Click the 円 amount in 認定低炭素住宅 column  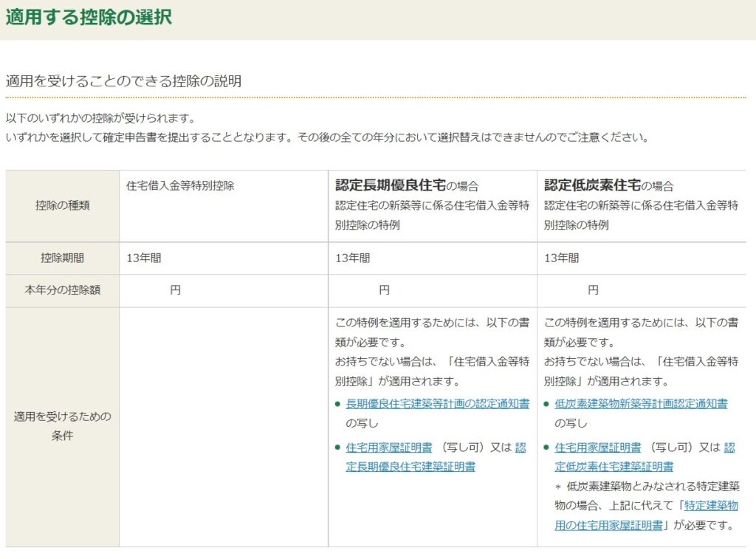593,290
